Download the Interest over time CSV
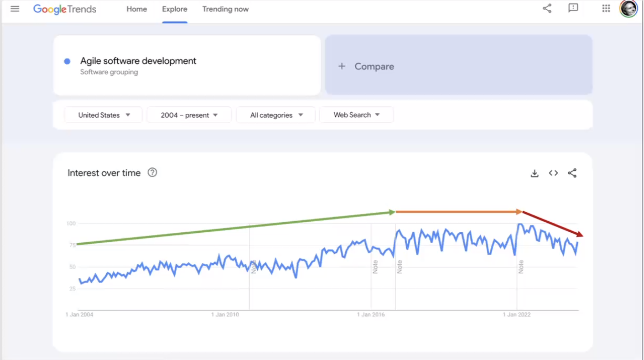The width and height of the screenshot is (644, 360). (535, 173)
